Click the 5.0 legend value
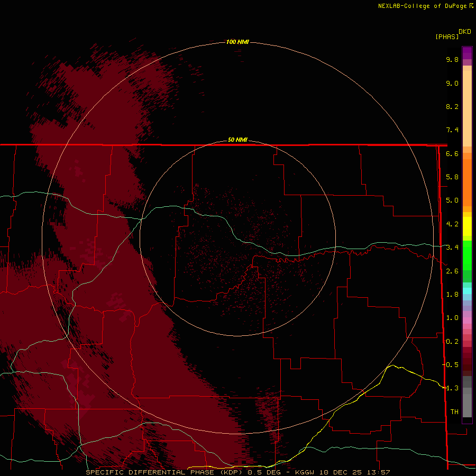The height and width of the screenshot is (476, 476). click(452, 200)
